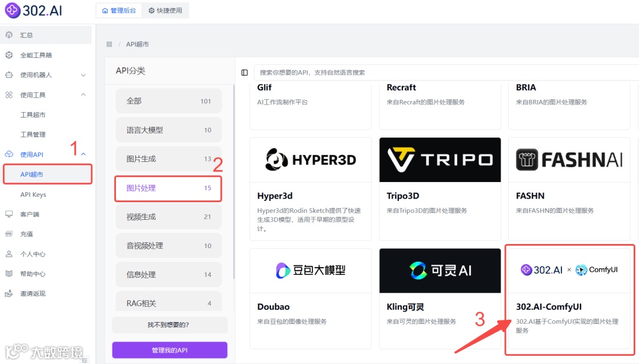Open the Recraft API card
639x364 pixels.
click(440, 106)
